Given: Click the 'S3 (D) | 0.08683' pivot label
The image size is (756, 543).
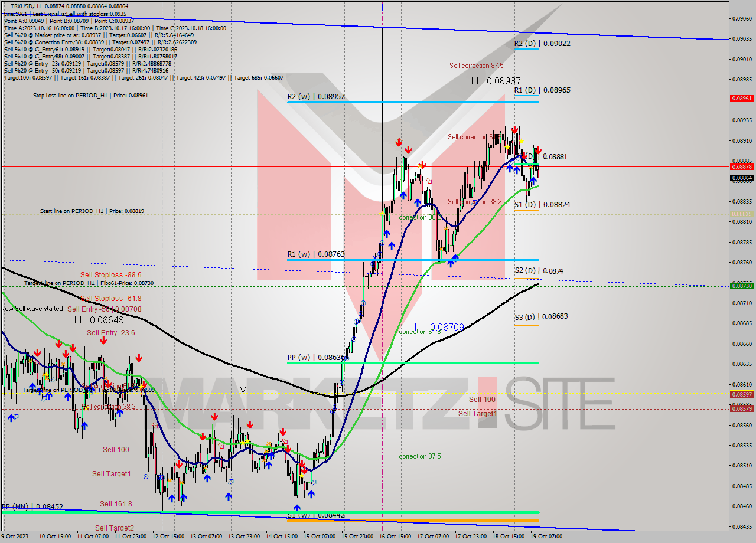Looking at the screenshot, I should [x=541, y=317].
